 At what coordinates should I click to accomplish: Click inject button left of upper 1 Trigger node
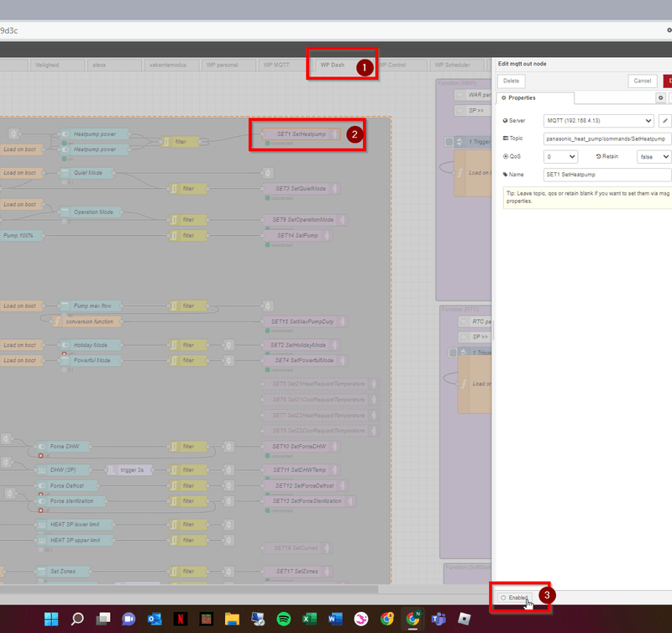[x=449, y=142]
